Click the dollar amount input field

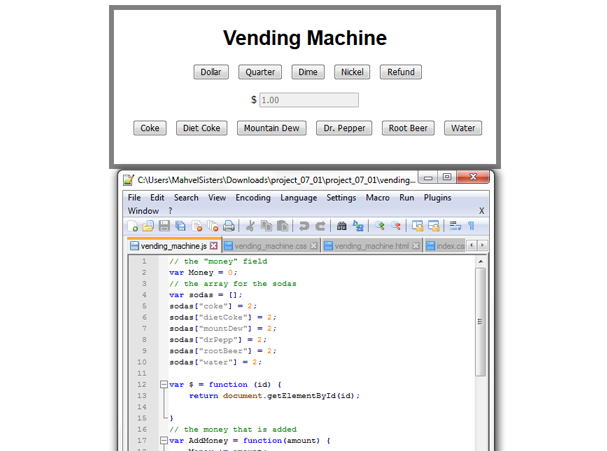click(308, 100)
